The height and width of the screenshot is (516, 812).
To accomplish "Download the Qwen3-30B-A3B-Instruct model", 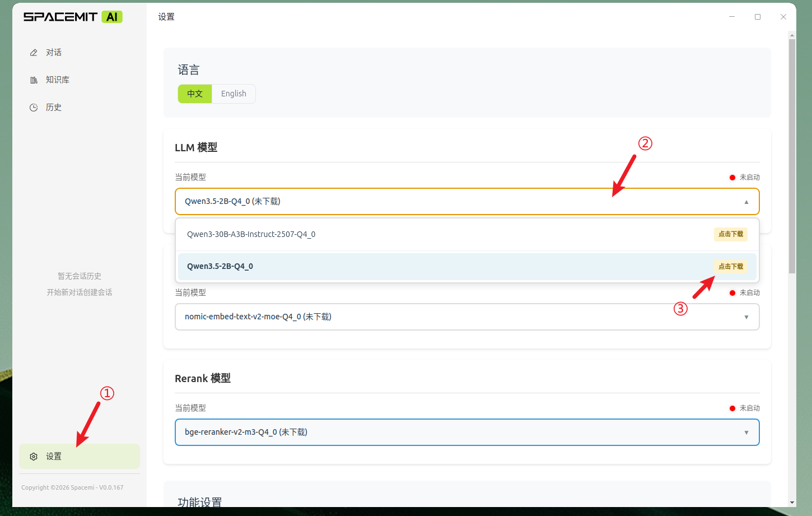I will coord(731,234).
